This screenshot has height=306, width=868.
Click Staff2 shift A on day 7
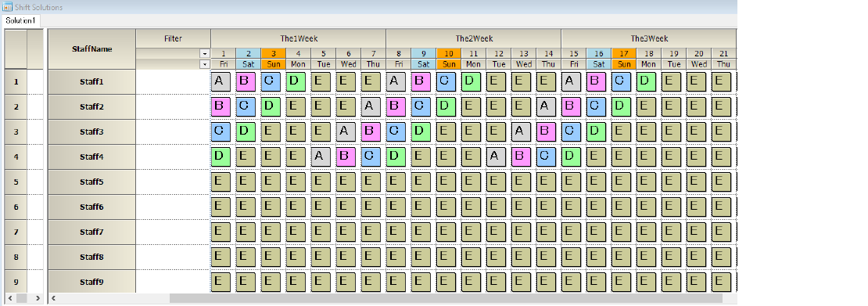coord(371,106)
